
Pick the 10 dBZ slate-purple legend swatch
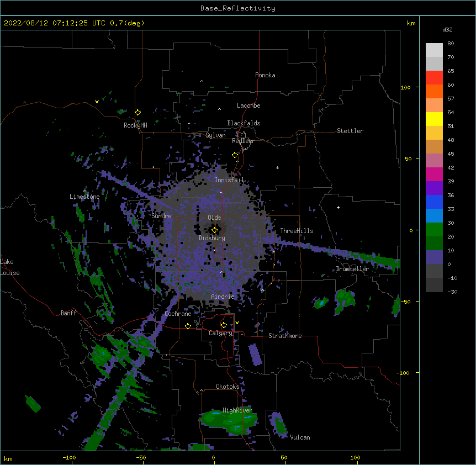434,257
